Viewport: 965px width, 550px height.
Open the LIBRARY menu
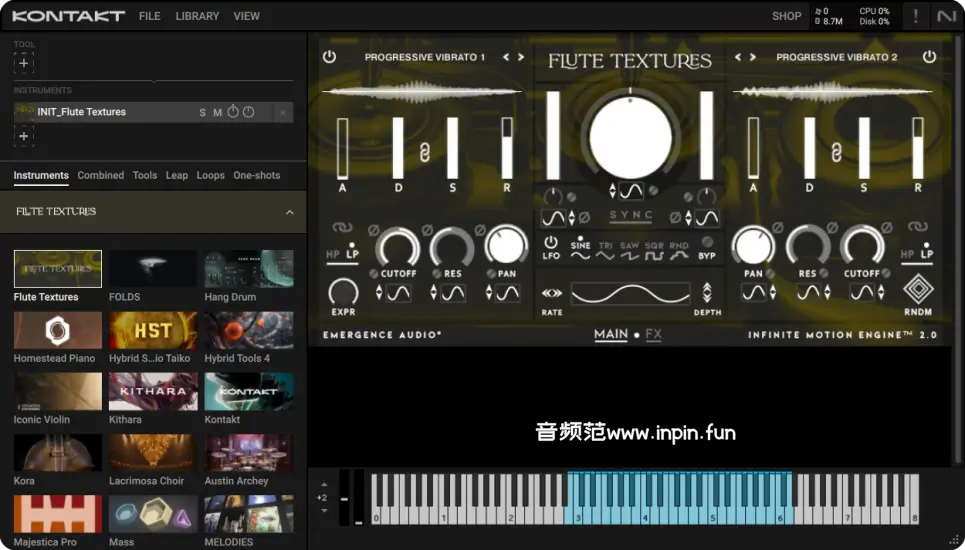pyautogui.click(x=197, y=16)
